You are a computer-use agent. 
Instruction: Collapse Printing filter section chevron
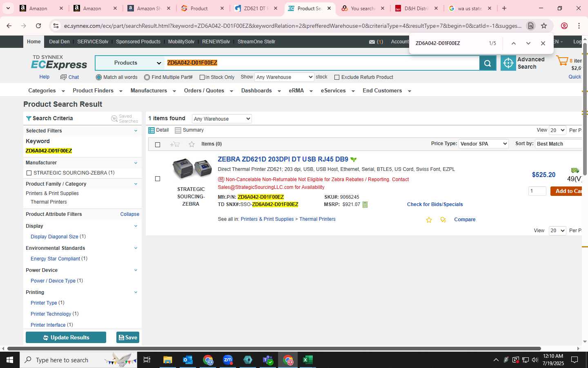[x=136, y=292]
